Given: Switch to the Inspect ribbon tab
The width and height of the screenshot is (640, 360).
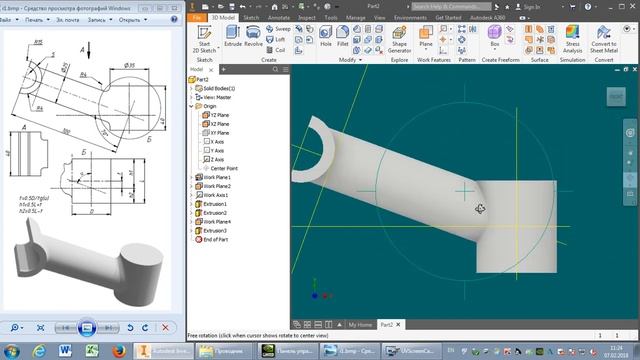Looking at the screenshot, I should click(307, 18).
